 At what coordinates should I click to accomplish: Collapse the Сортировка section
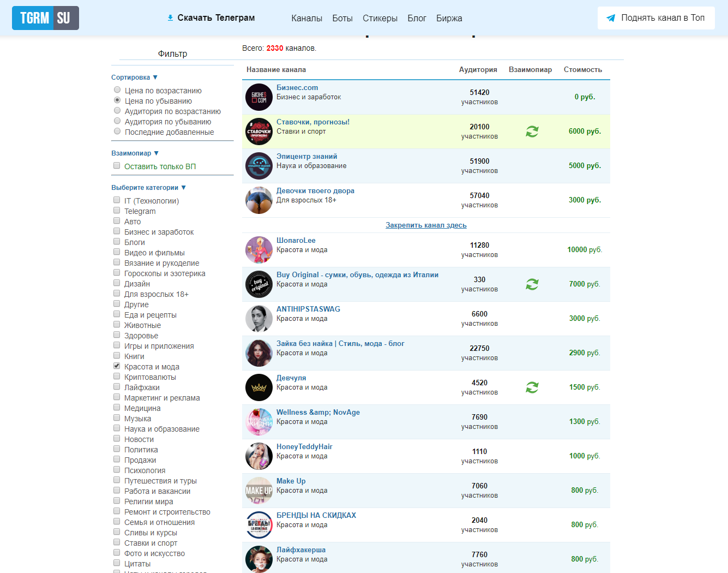coord(134,77)
